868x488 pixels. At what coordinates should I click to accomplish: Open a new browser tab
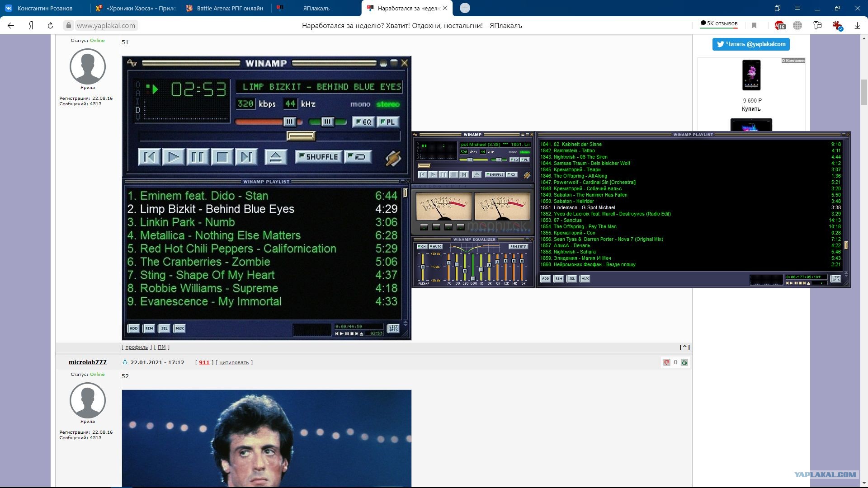coord(465,8)
